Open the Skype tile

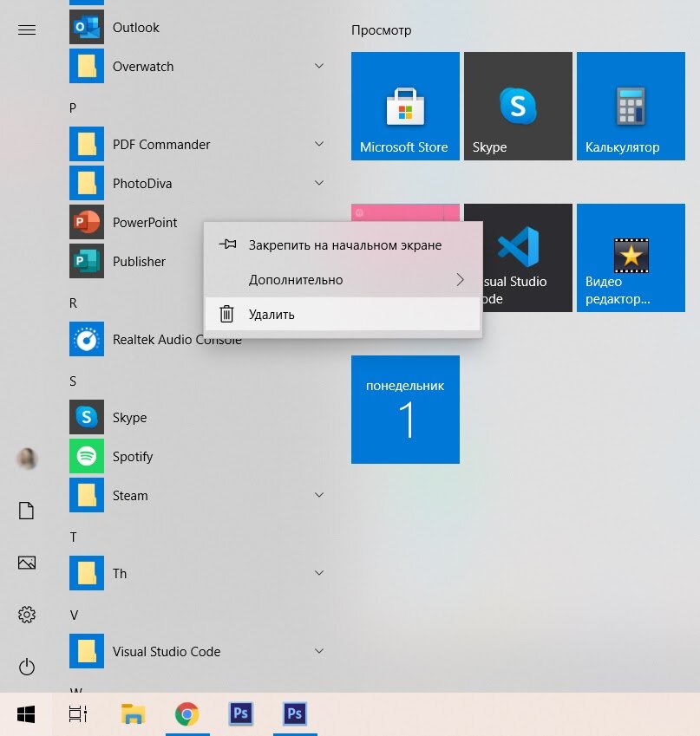[518, 106]
